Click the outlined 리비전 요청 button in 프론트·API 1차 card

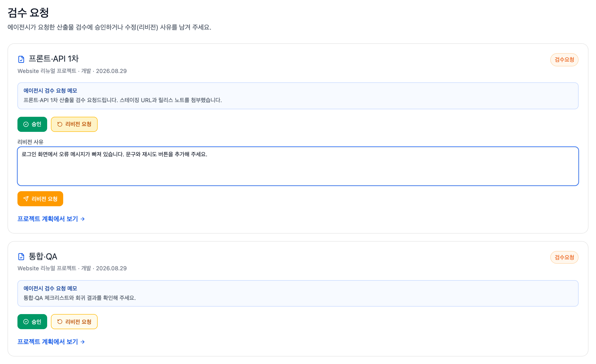[x=74, y=124]
